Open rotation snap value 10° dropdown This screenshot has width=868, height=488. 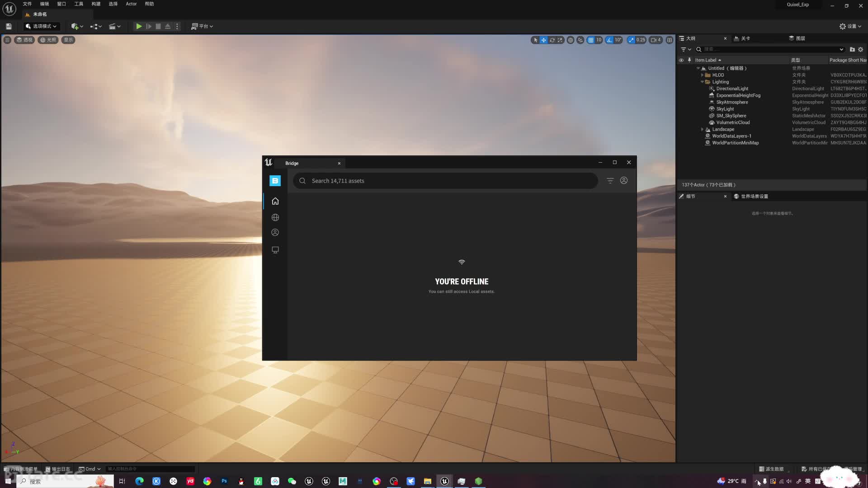(x=618, y=40)
